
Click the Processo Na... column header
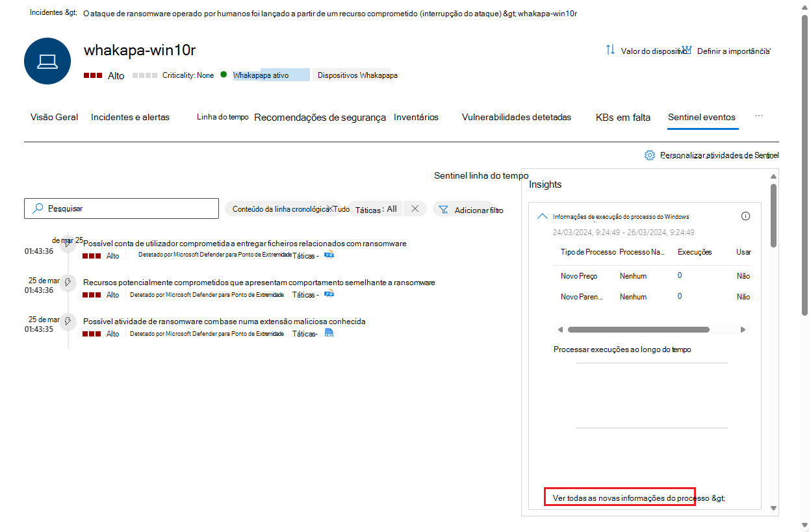click(x=642, y=252)
